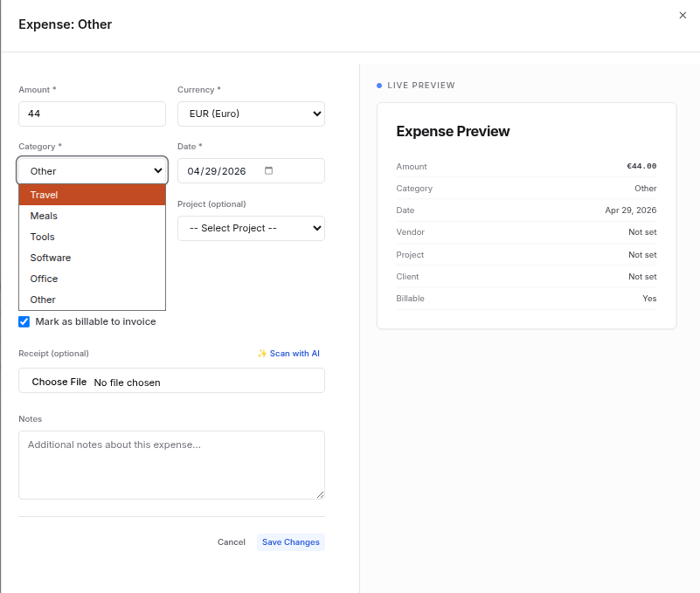Click the Date field showing 04/29/2026
The width and height of the screenshot is (700, 593).
point(251,171)
